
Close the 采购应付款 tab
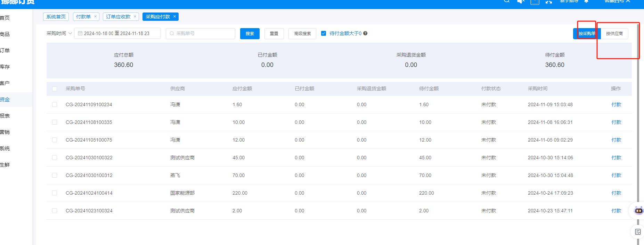pos(175,16)
